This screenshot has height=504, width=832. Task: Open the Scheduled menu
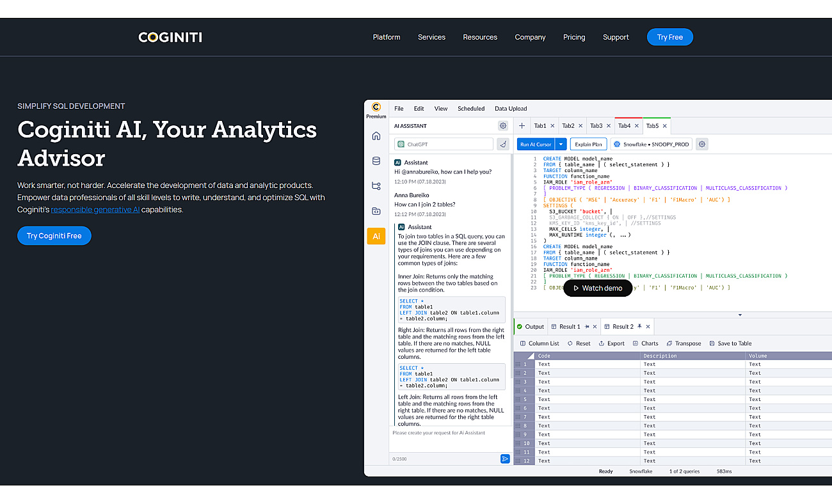click(471, 109)
